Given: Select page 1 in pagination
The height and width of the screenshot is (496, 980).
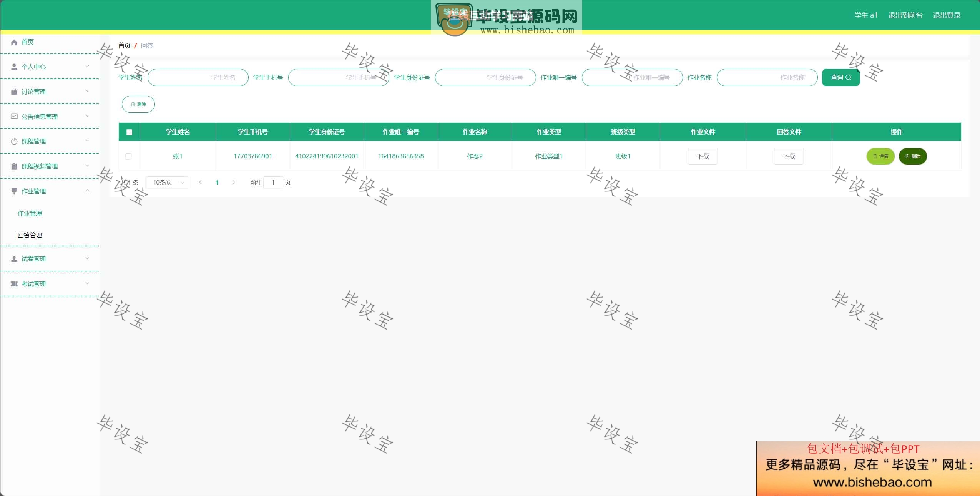Looking at the screenshot, I should click(x=217, y=183).
